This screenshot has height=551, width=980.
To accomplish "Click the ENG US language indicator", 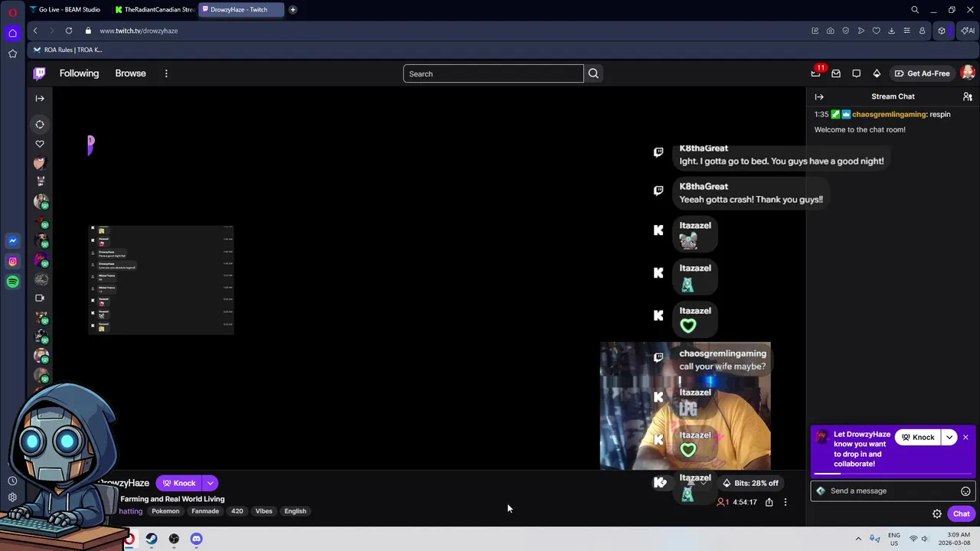I will (894, 539).
